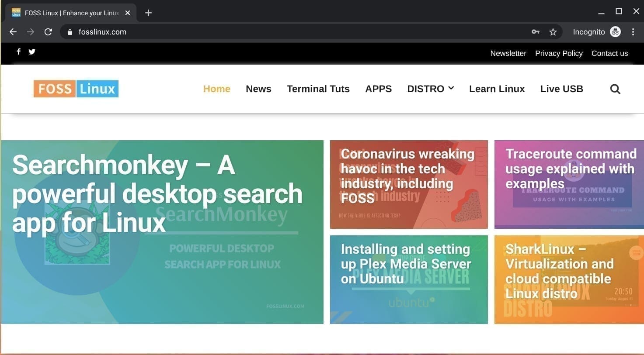Go back with the browser back arrow
The width and height of the screenshot is (644, 355).
click(13, 32)
